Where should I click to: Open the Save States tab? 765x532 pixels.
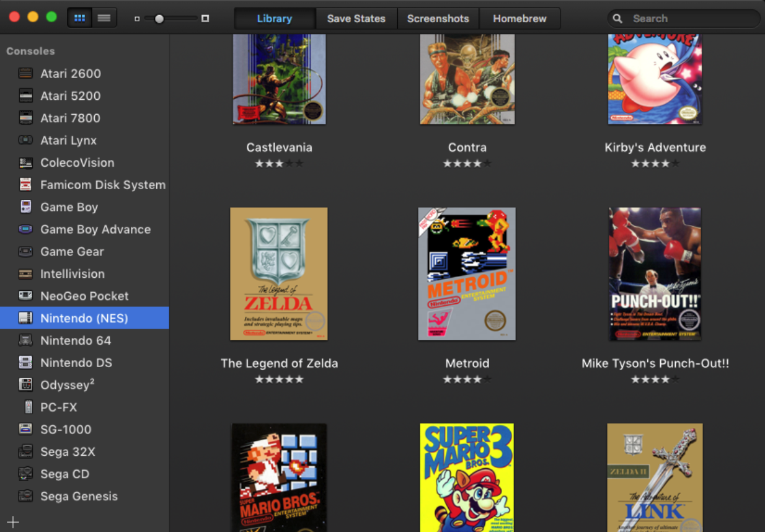(356, 19)
